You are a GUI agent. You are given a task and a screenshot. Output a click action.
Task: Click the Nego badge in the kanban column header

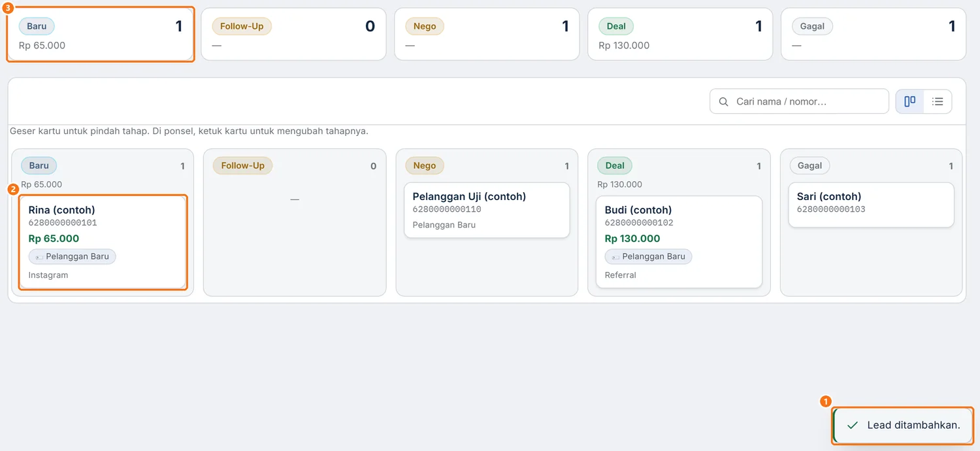(424, 165)
